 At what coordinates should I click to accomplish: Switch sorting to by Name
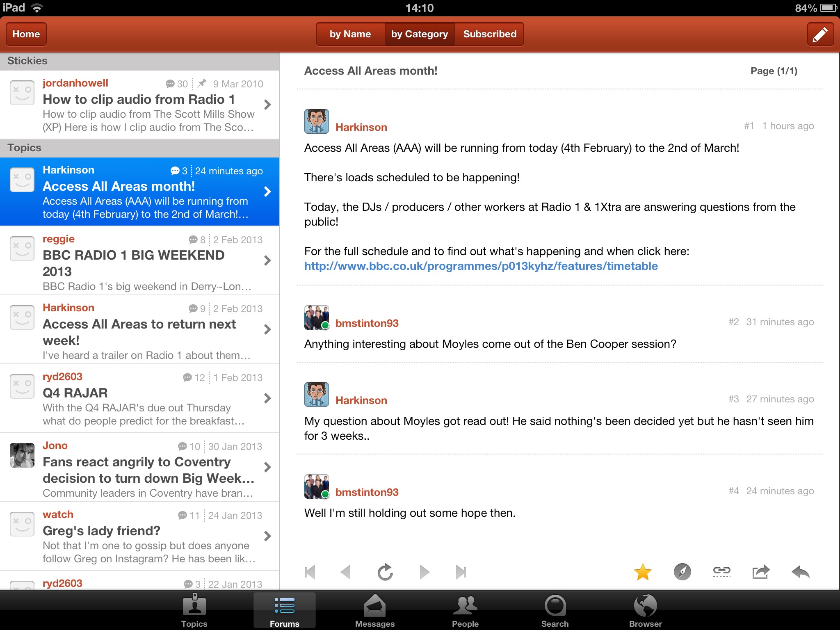pos(350,34)
